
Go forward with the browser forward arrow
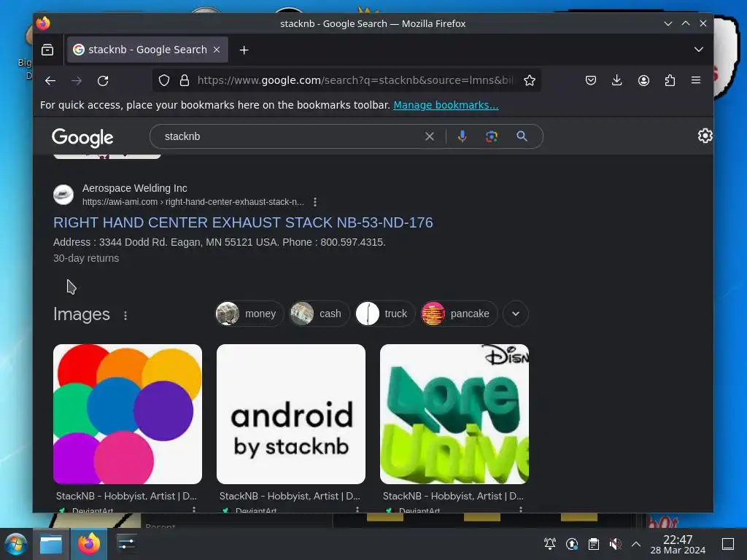click(x=76, y=80)
